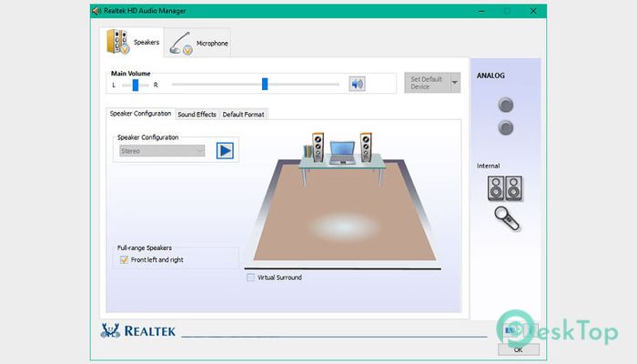The image size is (637, 364).
Task: Click the internal microphone device icon
Action: (x=507, y=218)
